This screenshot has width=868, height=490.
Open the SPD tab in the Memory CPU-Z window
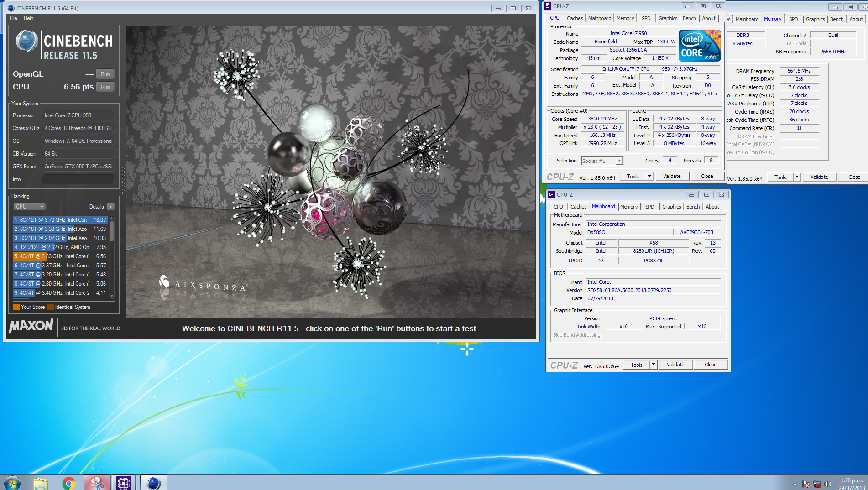[794, 19]
